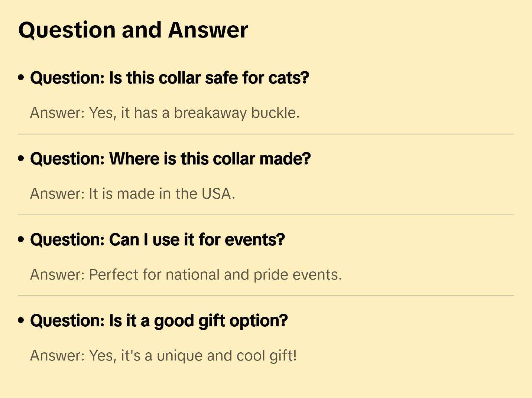532x398 pixels.
Task: Click the bullet beside "Where is this collar made?"
Action: point(21,159)
